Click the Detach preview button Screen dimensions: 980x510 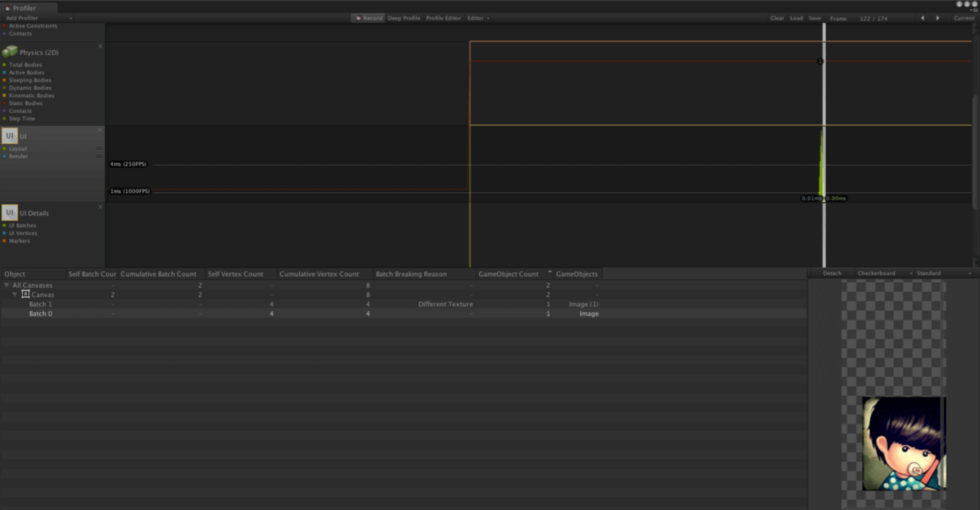pos(832,273)
